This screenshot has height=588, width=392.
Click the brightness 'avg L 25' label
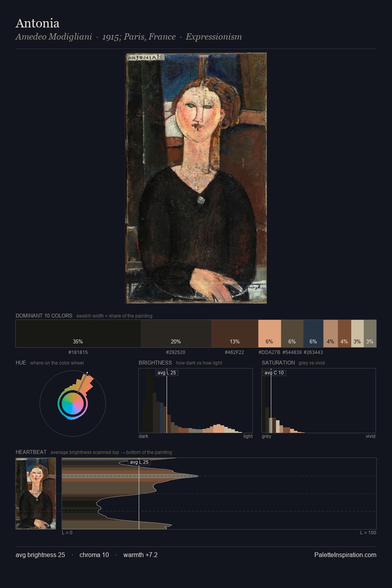[167, 373]
